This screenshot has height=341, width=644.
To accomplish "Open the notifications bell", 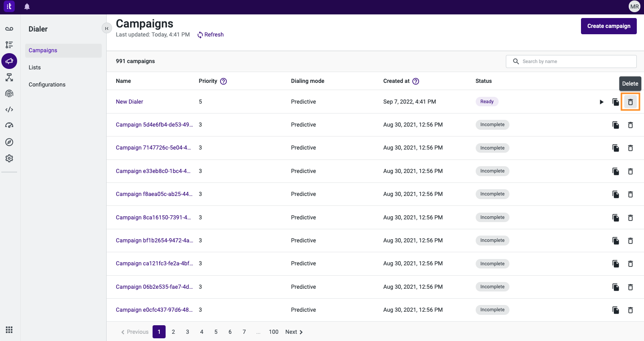I will pyautogui.click(x=27, y=6).
